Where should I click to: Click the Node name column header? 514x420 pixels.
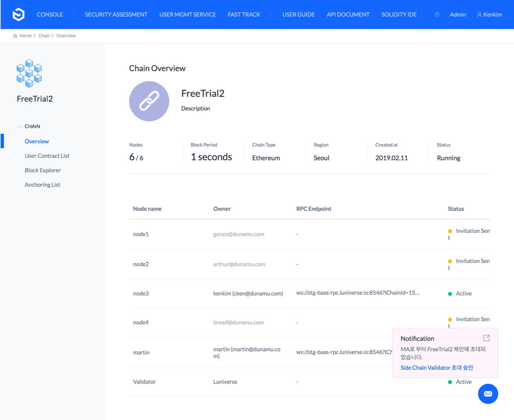147,209
